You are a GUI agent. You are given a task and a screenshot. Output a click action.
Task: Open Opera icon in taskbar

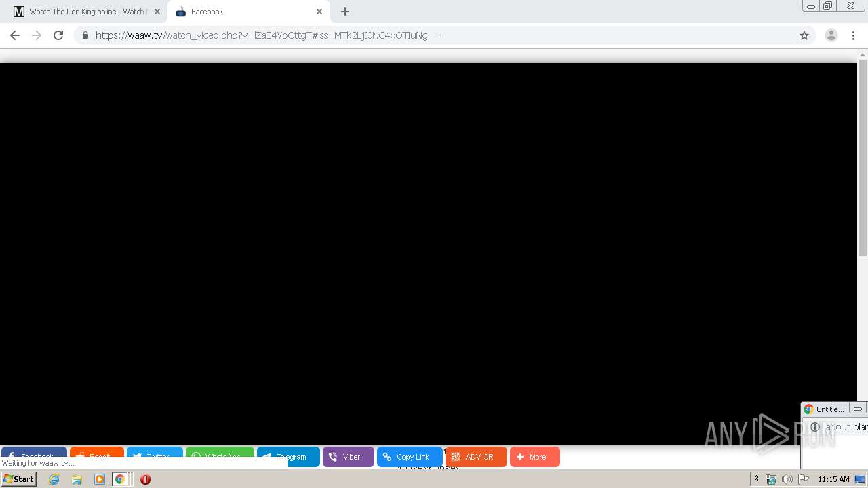pos(145,479)
